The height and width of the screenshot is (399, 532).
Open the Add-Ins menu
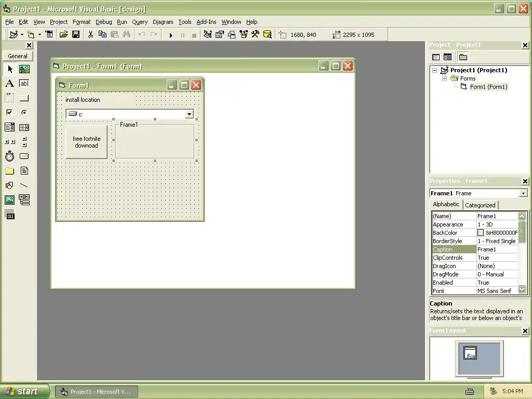206,22
